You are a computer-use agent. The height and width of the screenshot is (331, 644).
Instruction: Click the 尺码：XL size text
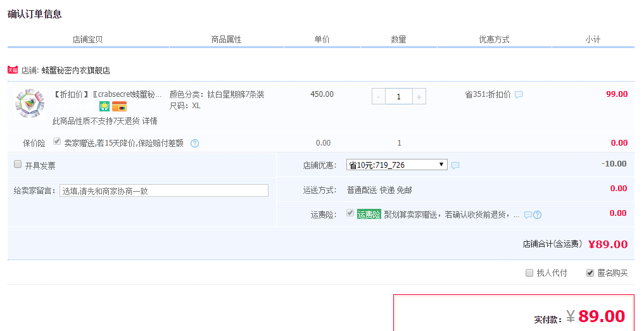click(x=186, y=106)
